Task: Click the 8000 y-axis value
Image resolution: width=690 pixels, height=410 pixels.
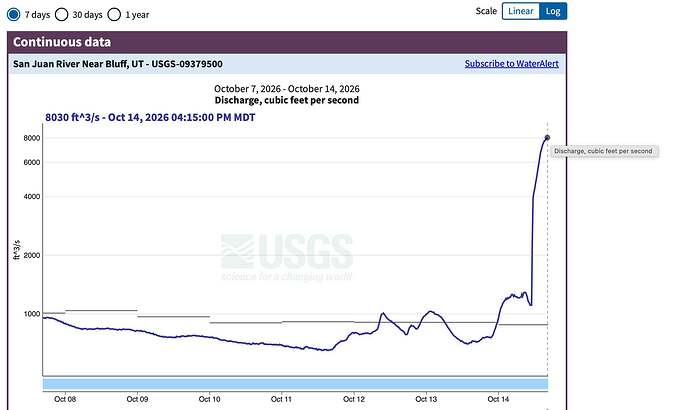Action: pyautogui.click(x=32, y=138)
